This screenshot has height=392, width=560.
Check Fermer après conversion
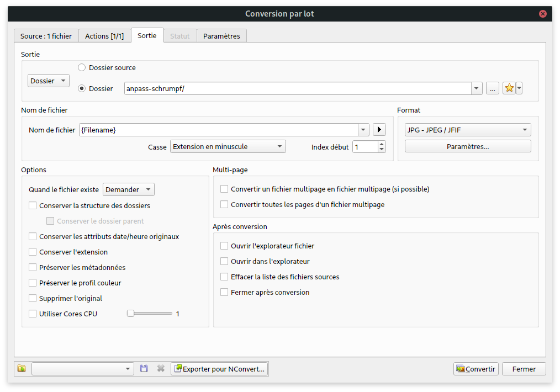224,292
